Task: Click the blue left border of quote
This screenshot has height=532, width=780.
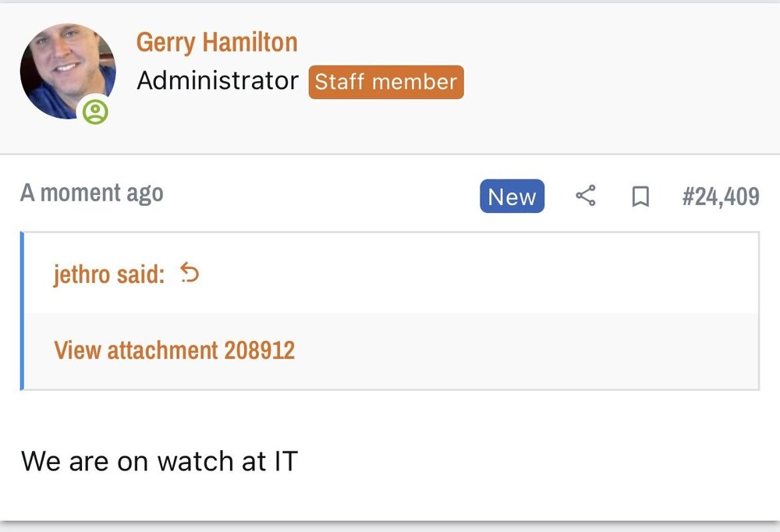Action: 22,310
